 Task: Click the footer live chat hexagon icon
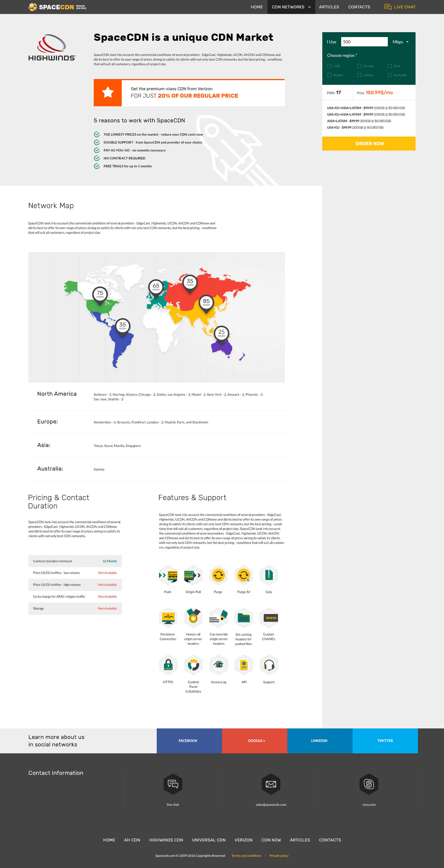point(173,784)
